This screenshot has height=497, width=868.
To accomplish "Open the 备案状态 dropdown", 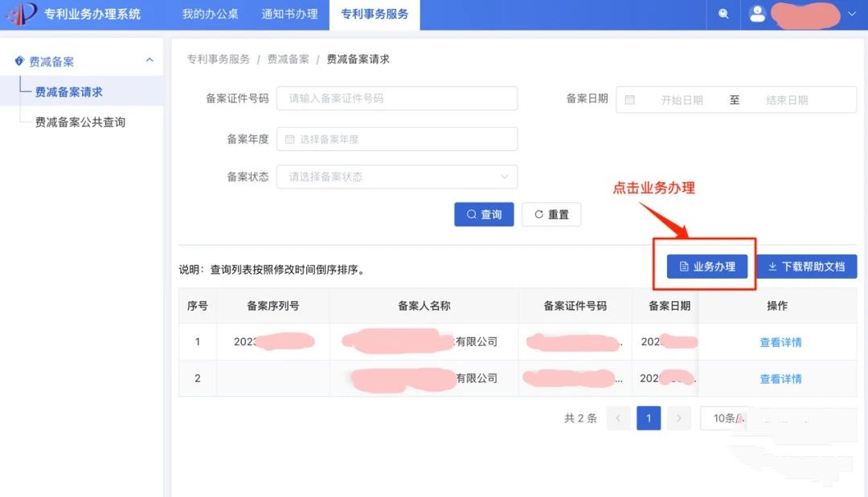I will coord(397,177).
